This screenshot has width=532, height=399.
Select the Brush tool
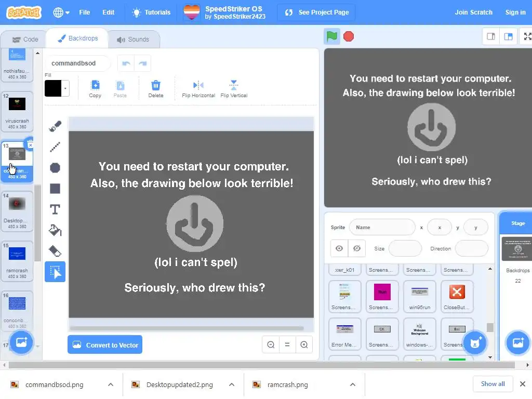coord(55,126)
